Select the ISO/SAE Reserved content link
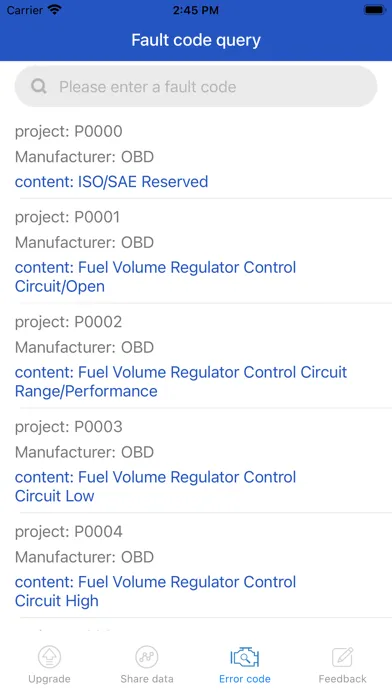 point(111,182)
